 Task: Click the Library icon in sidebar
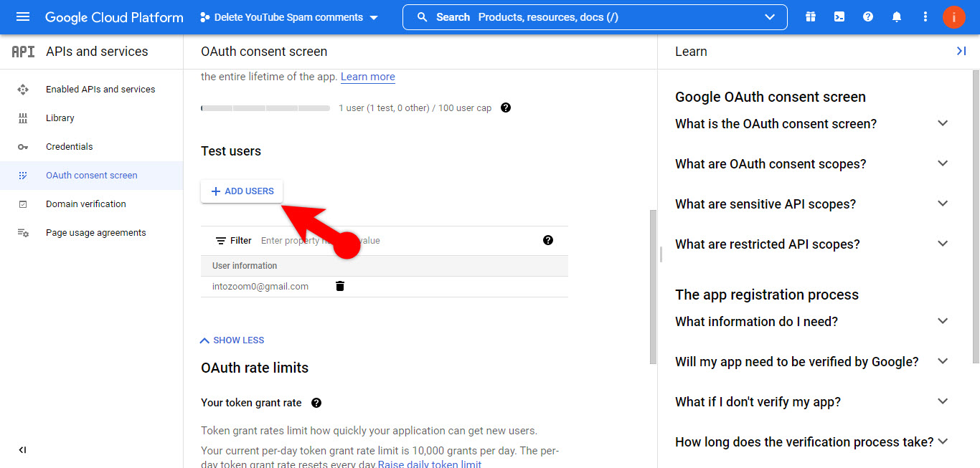coord(23,118)
